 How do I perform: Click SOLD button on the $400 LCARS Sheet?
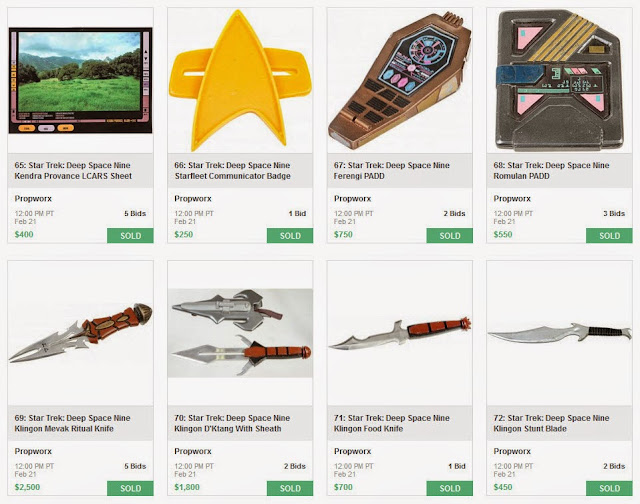click(130, 235)
